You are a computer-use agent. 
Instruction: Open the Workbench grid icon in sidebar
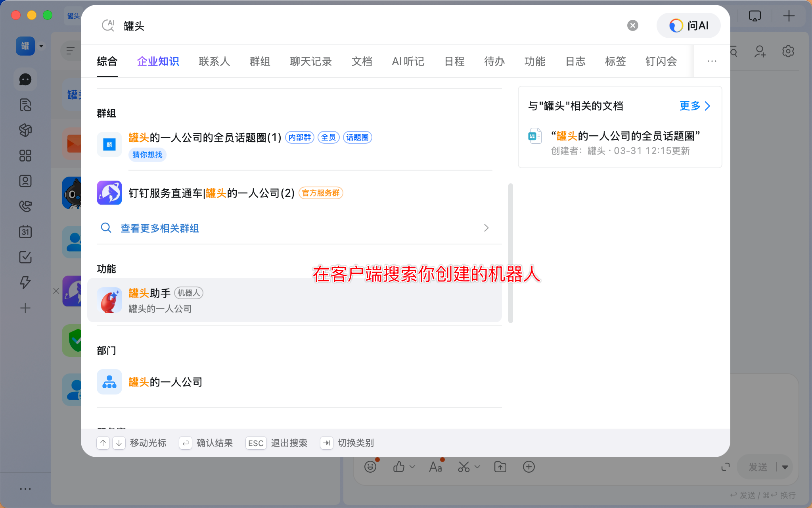point(25,156)
